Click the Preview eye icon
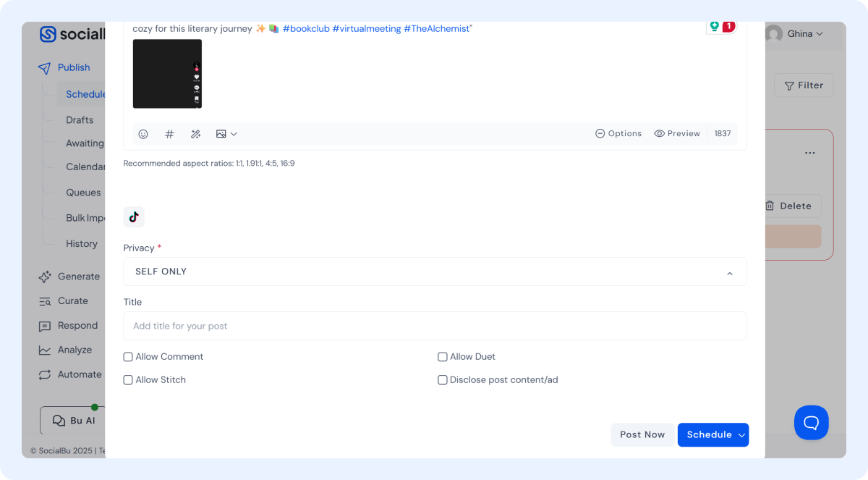 coord(659,134)
